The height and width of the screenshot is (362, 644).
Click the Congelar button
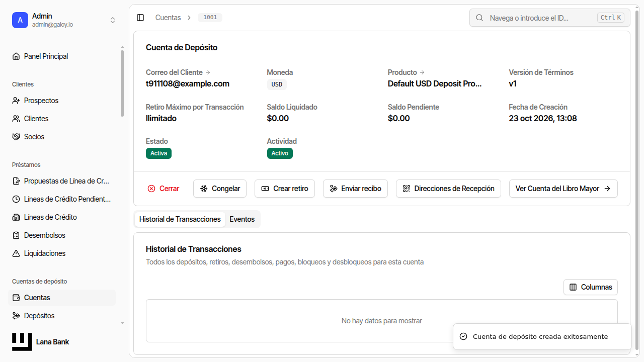click(x=220, y=189)
